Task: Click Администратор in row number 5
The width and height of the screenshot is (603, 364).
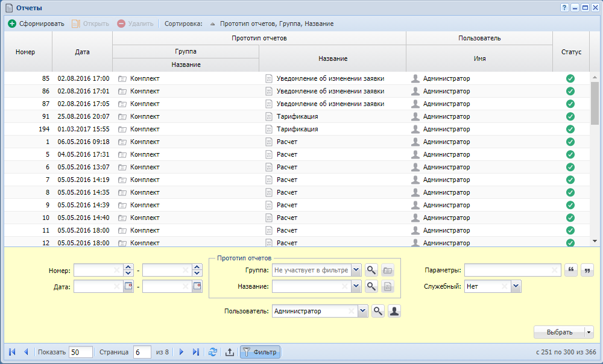Action: click(446, 154)
